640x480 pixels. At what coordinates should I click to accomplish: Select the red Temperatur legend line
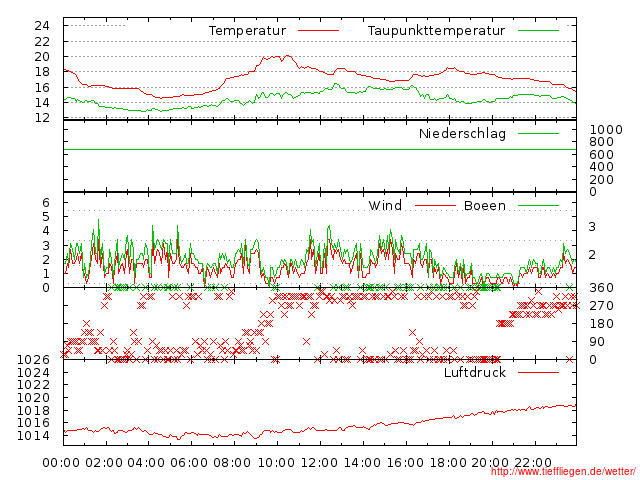pyautogui.click(x=319, y=32)
